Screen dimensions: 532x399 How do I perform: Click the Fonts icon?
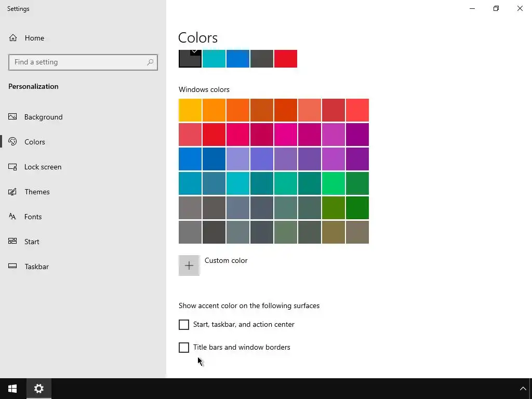13,217
